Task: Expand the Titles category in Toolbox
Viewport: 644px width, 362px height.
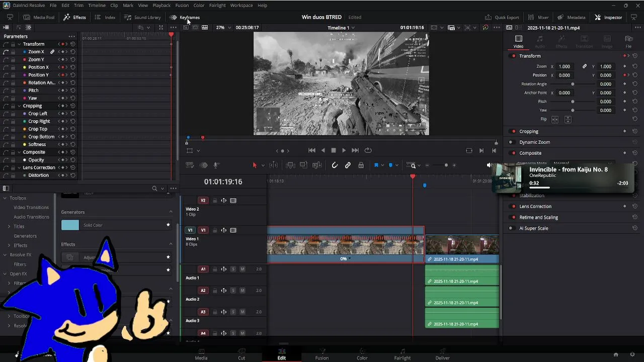Action: 9,226
